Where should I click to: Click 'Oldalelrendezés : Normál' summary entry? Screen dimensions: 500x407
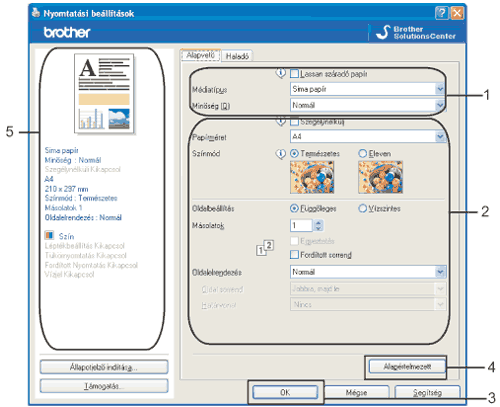click(x=83, y=217)
